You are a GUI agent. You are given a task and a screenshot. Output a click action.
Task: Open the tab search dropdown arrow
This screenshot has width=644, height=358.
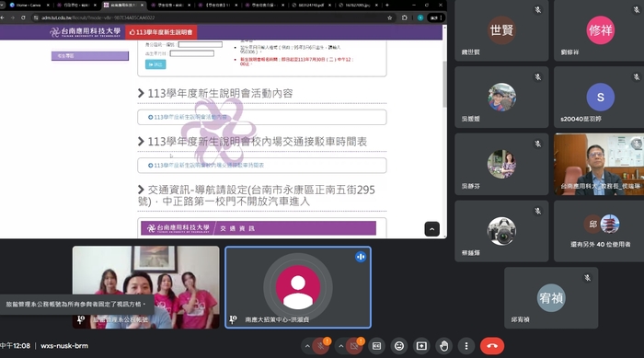2,5
